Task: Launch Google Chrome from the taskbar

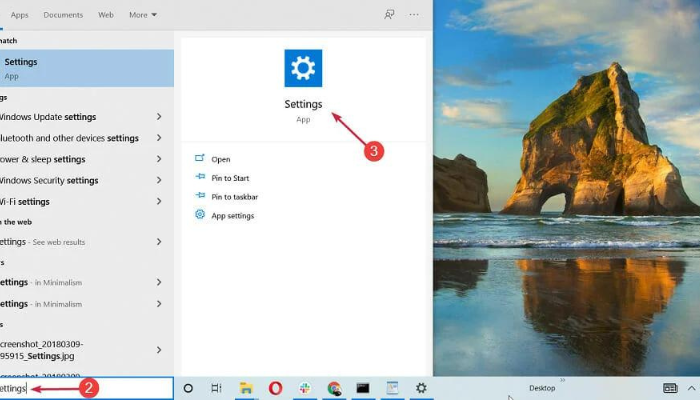Action: click(x=334, y=388)
